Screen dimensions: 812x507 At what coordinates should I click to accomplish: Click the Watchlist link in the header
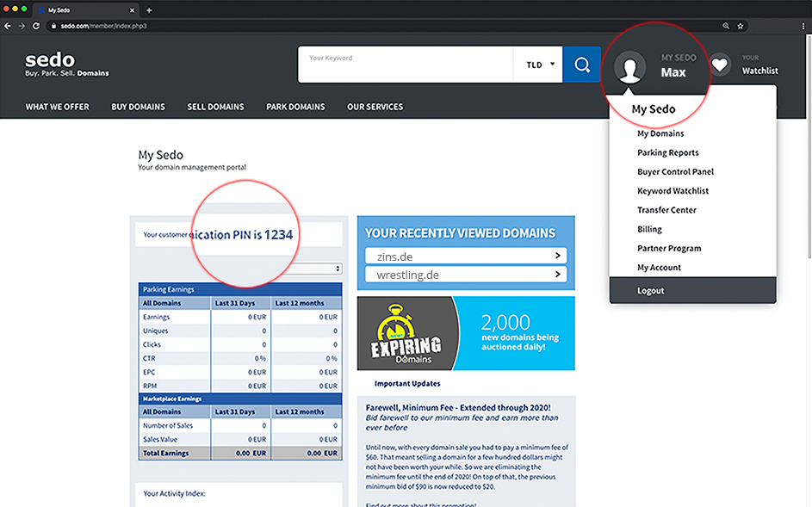pyautogui.click(x=759, y=71)
